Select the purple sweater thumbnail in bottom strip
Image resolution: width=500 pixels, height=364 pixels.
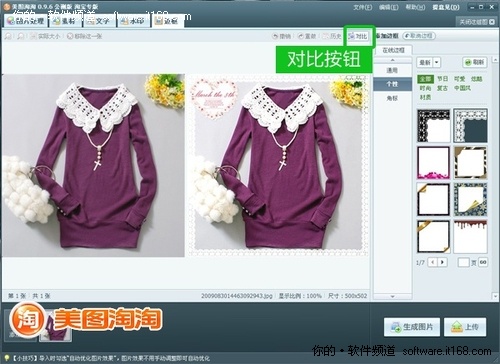[x=55, y=326]
